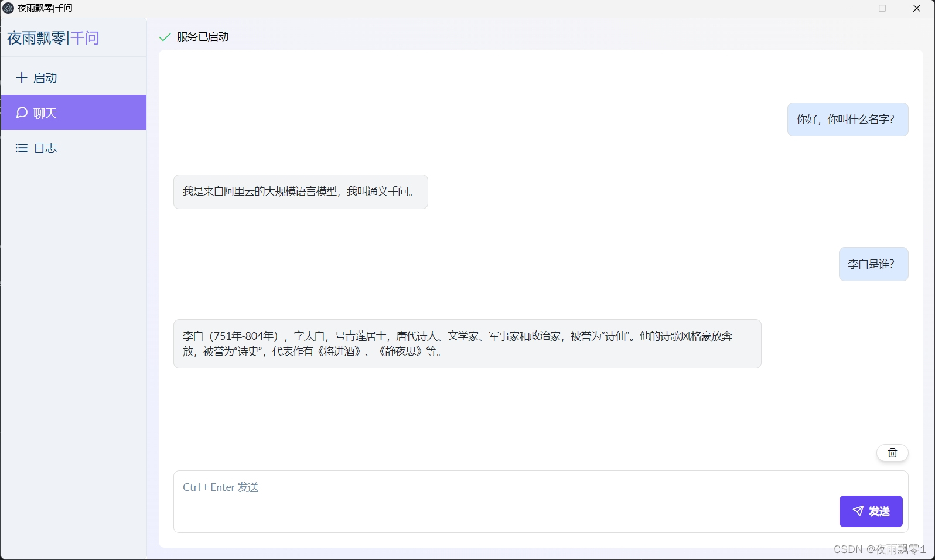The height and width of the screenshot is (560, 935).
Task: Switch to the 日志 label in sidebar
Action: coord(45,148)
